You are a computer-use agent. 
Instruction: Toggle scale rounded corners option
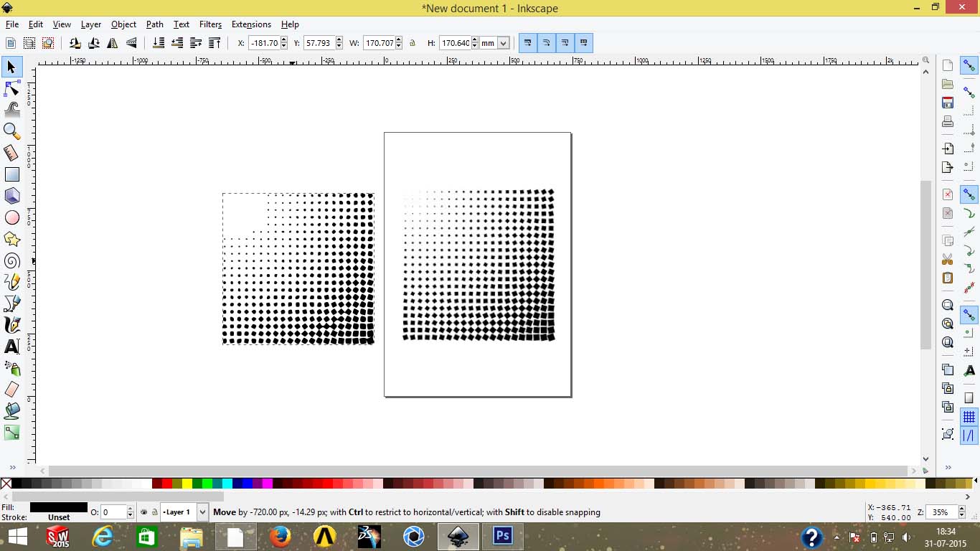tap(546, 43)
